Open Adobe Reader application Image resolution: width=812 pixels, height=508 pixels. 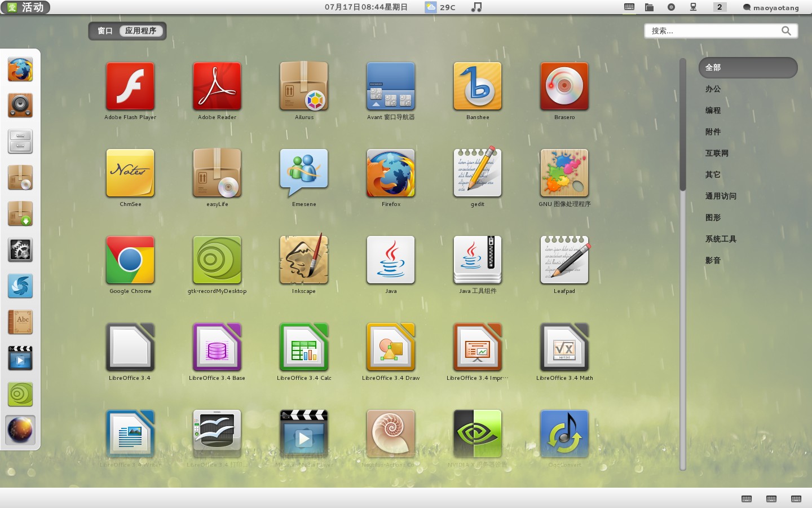217,86
